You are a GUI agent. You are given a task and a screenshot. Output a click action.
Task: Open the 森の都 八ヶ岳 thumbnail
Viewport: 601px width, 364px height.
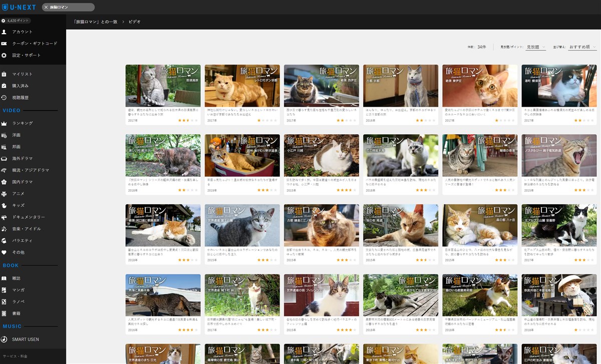click(480, 225)
